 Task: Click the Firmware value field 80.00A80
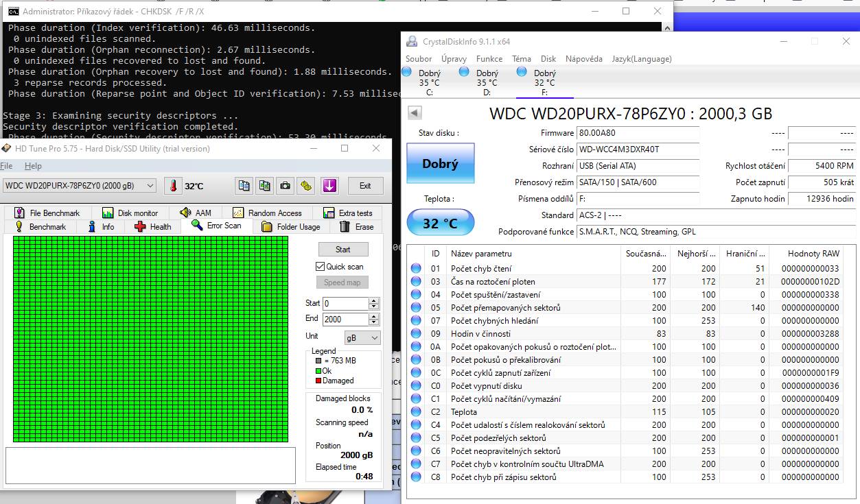click(638, 133)
